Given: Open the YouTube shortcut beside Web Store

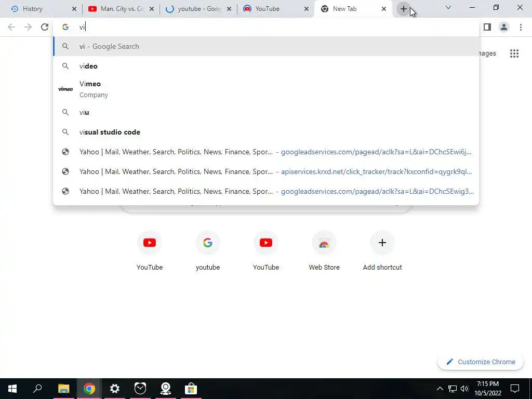Looking at the screenshot, I should tap(266, 250).
